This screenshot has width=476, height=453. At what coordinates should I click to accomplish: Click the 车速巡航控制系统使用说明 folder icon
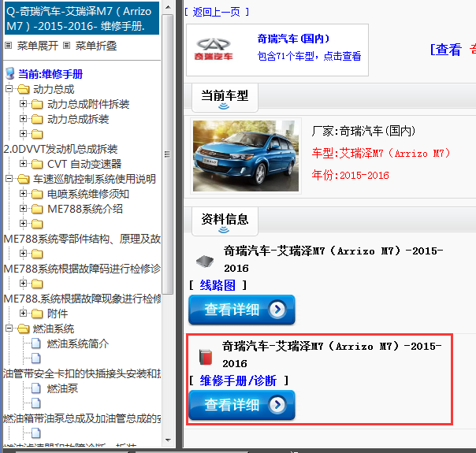[24, 179]
